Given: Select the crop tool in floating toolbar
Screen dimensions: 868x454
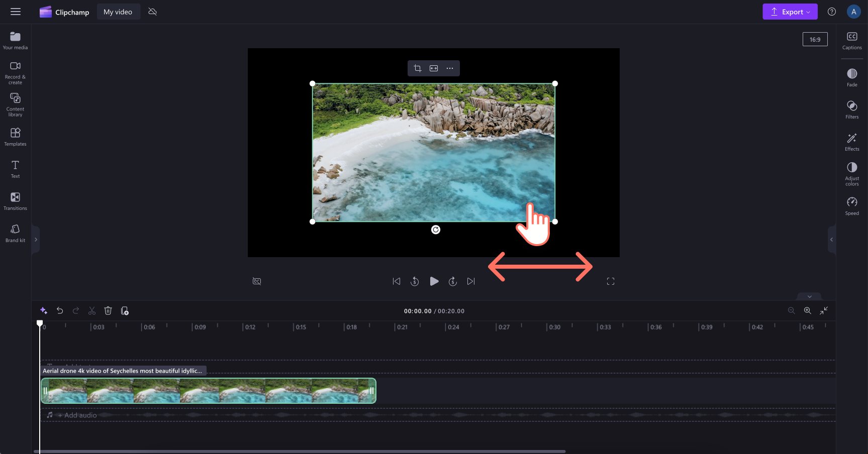Looking at the screenshot, I should pos(418,68).
